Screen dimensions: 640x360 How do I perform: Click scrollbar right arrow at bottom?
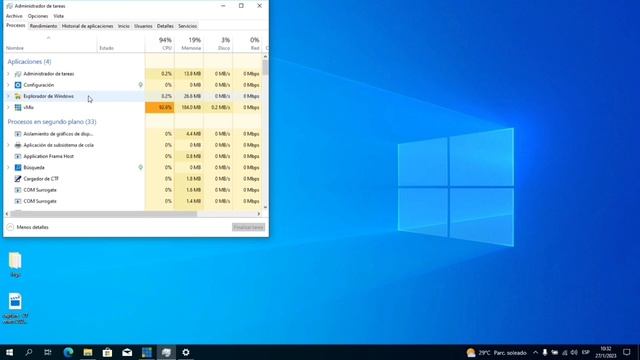[x=259, y=213]
